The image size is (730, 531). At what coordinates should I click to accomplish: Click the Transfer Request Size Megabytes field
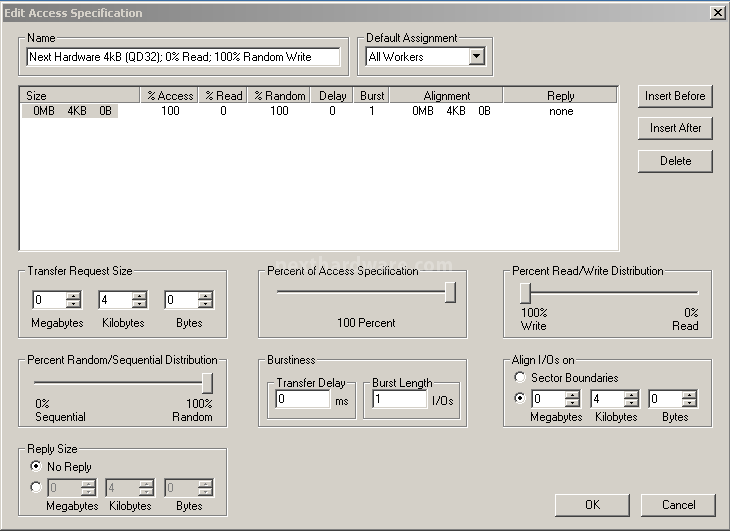click(49, 300)
